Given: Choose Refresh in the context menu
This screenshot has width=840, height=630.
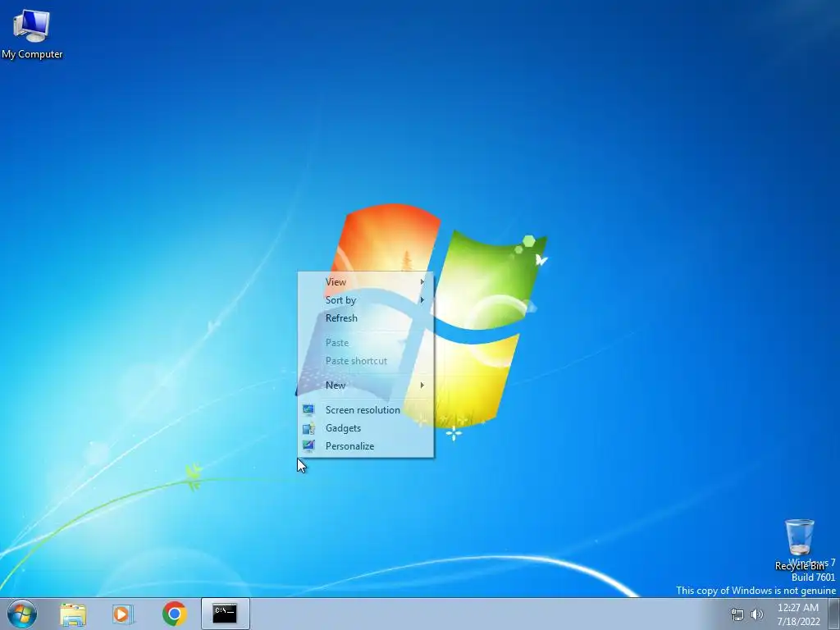Looking at the screenshot, I should tap(366, 317).
